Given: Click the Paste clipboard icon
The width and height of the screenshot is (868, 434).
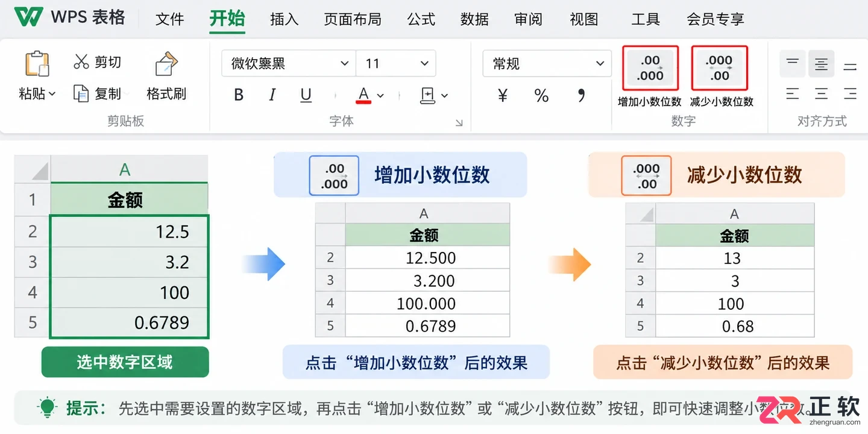Looking at the screenshot, I should (x=37, y=64).
